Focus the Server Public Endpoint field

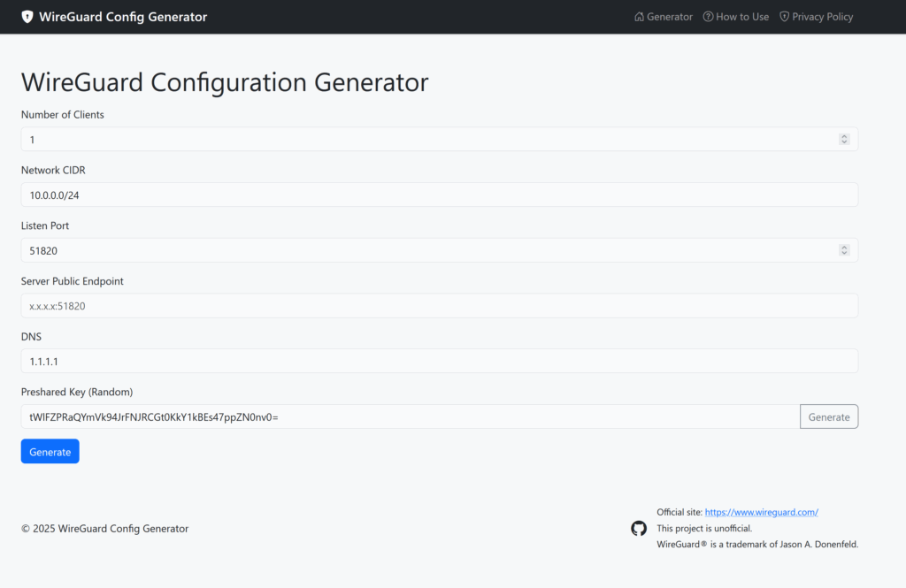pyautogui.click(x=440, y=306)
